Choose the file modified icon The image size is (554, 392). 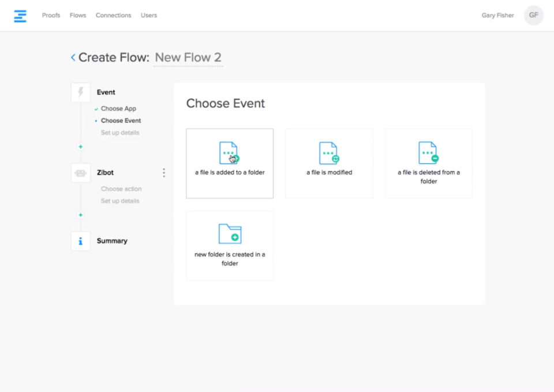click(x=329, y=152)
